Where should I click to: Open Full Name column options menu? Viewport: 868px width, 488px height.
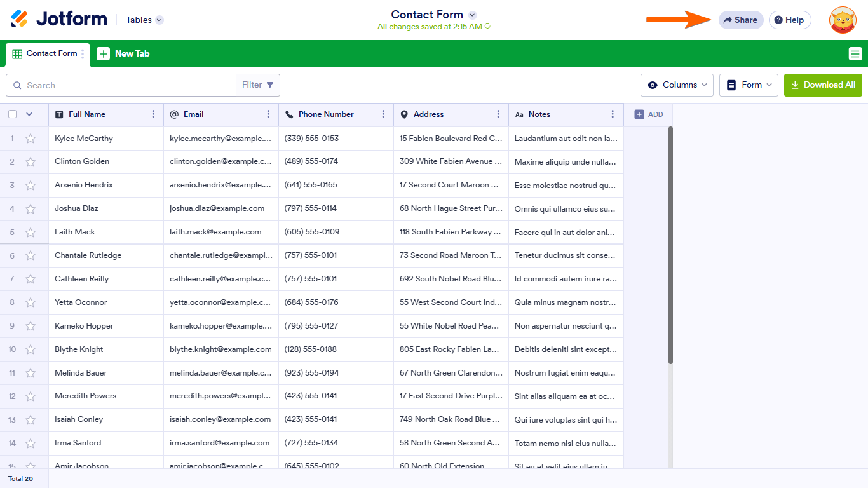pos(153,114)
